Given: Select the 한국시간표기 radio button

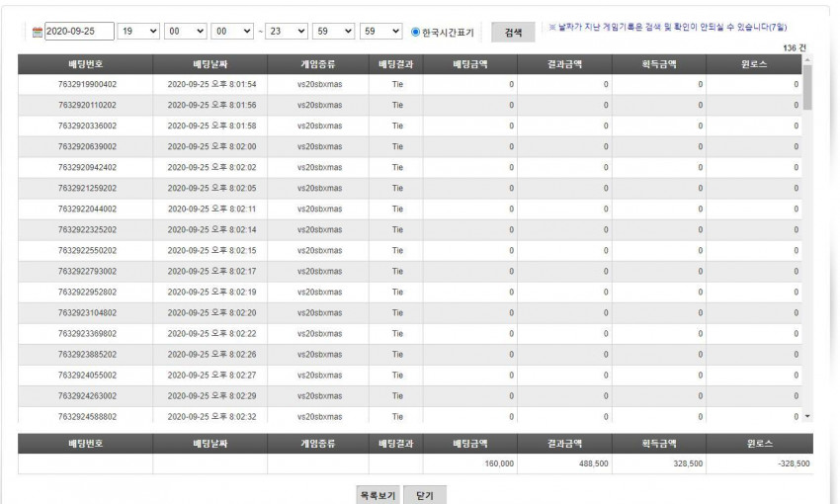Looking at the screenshot, I should tap(415, 32).
